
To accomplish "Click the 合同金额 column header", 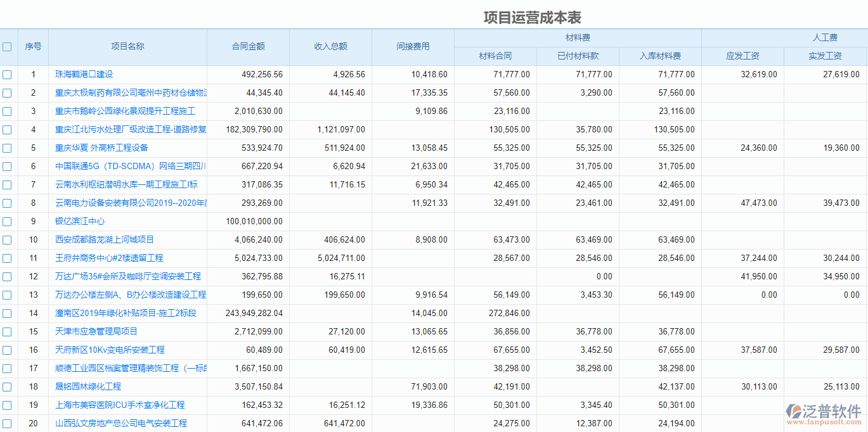I will coord(248,46).
